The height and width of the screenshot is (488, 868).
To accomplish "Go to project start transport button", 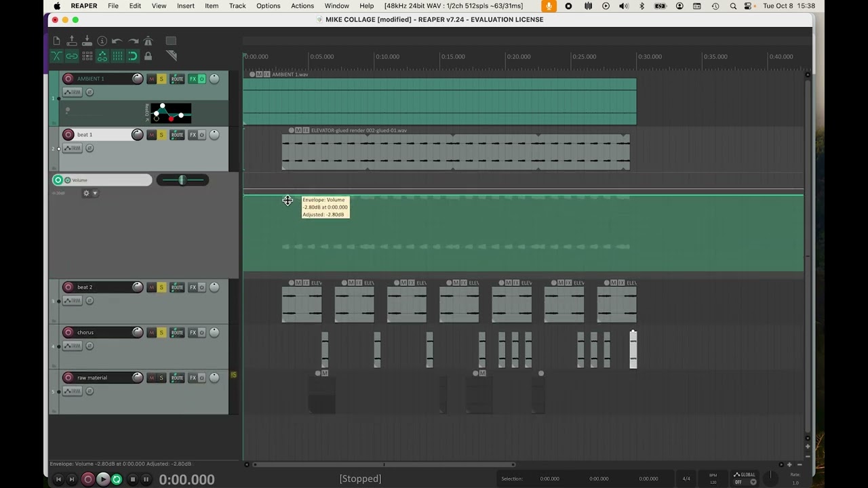I will [x=58, y=479].
